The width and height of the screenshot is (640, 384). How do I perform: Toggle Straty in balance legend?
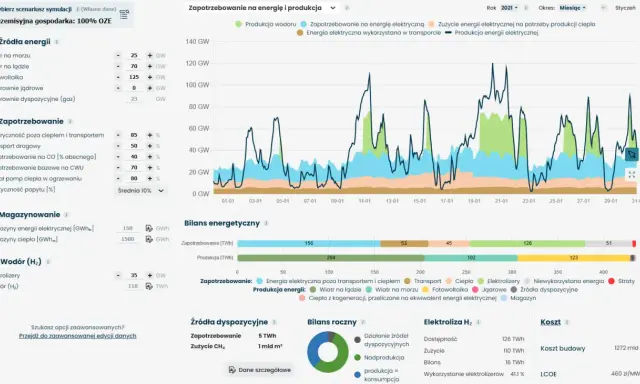coord(621,281)
